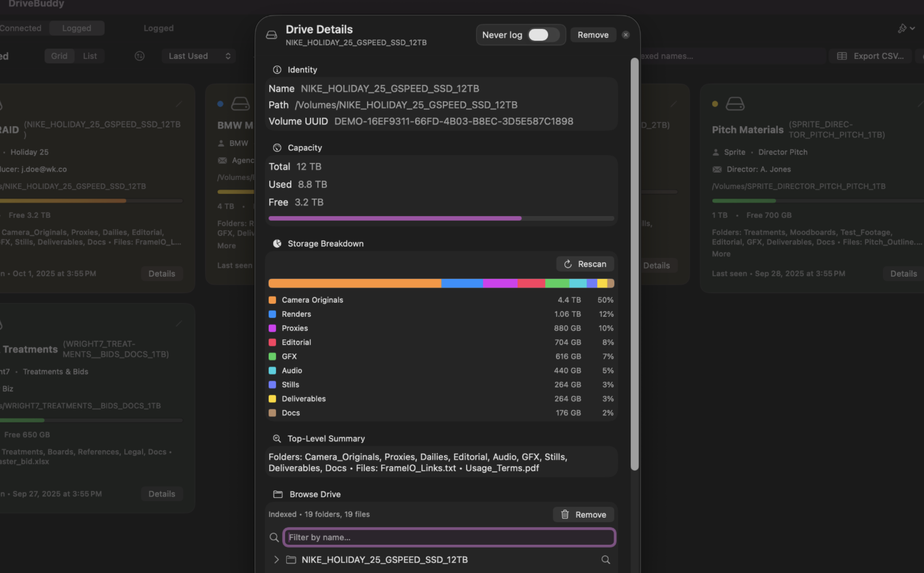Switch to List view

(x=90, y=56)
